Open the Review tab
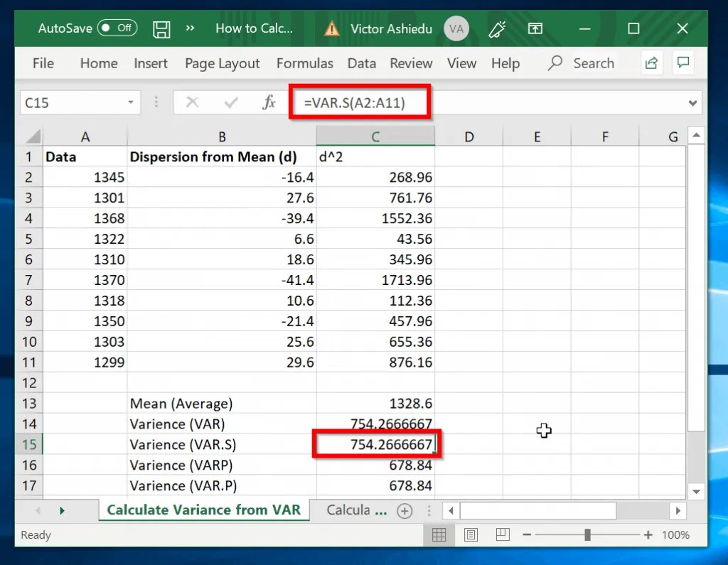 pos(411,63)
